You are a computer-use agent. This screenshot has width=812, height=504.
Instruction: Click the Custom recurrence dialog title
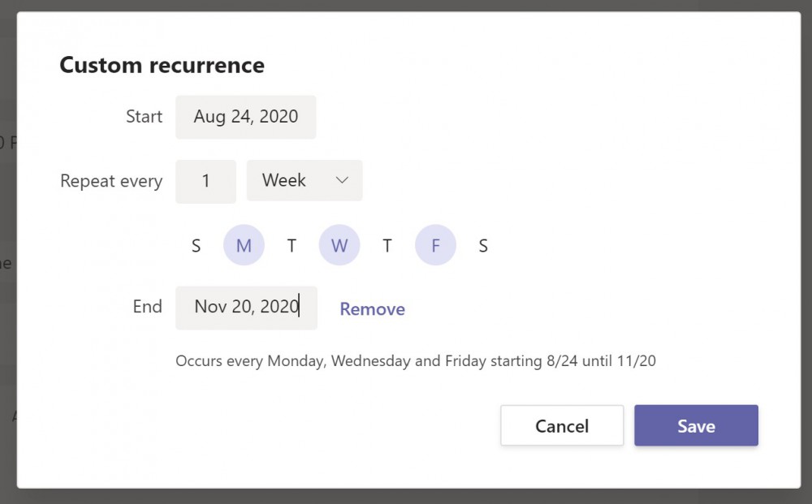(x=161, y=65)
